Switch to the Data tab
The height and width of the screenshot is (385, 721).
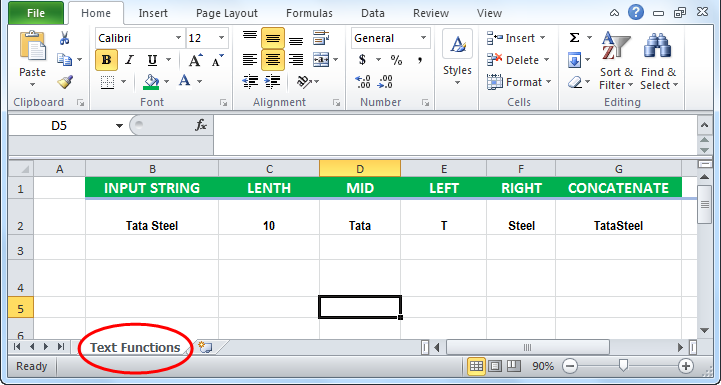point(372,13)
